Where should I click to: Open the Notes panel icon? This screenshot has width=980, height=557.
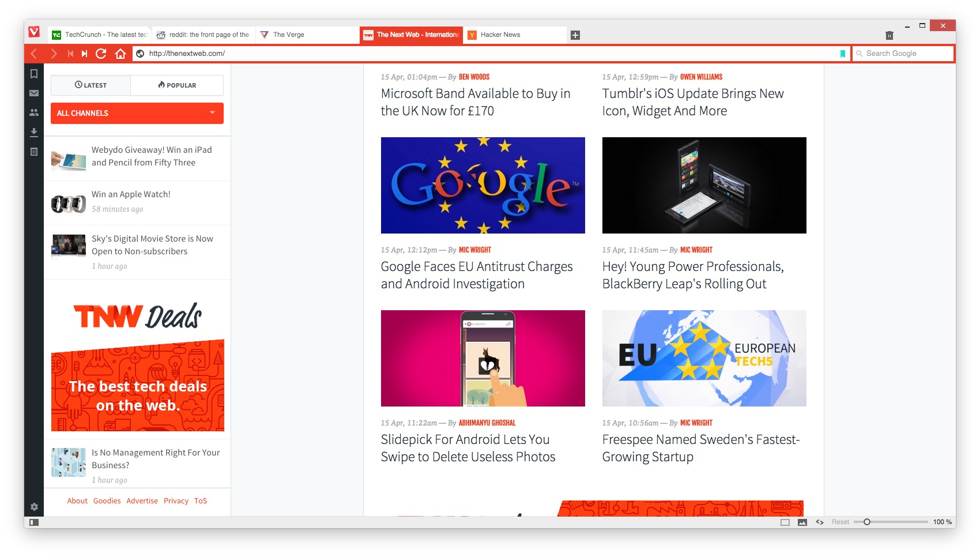coord(34,152)
